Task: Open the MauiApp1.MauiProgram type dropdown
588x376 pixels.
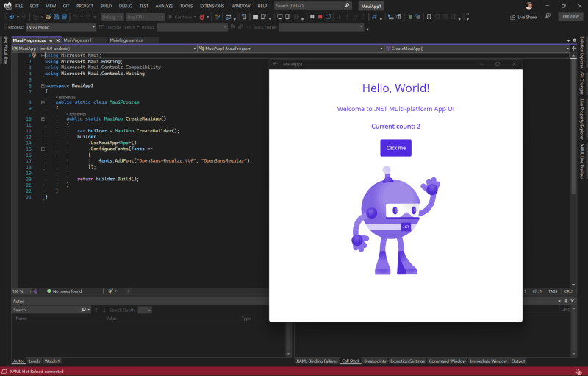Action: pyautogui.click(x=290, y=49)
